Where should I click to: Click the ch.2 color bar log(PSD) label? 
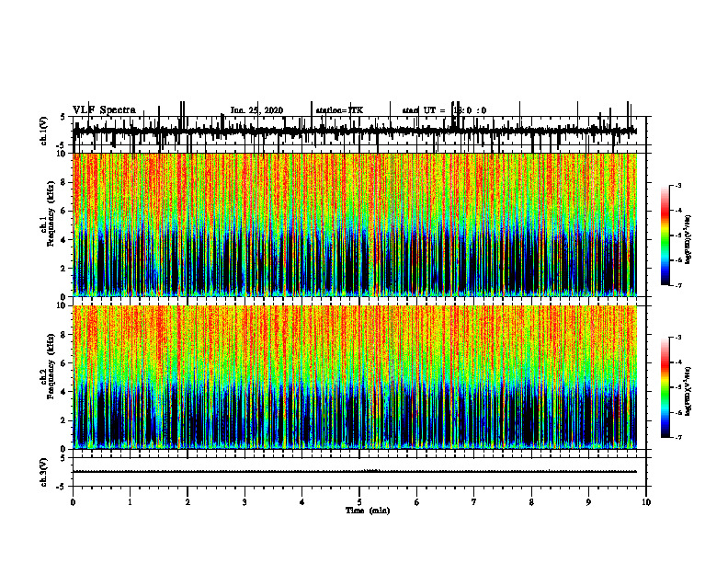pos(688,391)
